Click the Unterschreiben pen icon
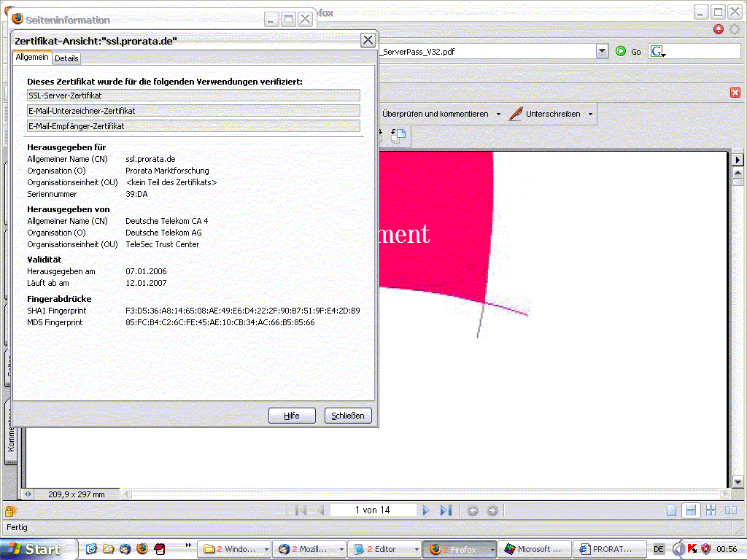The height and width of the screenshot is (560, 747). [x=516, y=114]
